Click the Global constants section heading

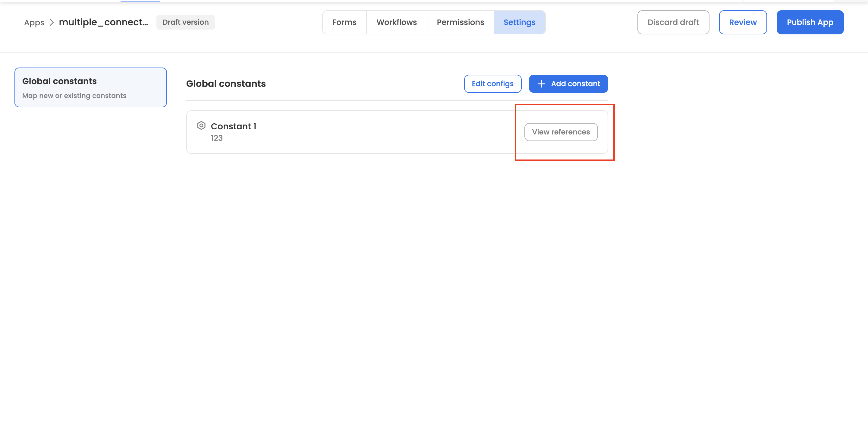coord(226,84)
